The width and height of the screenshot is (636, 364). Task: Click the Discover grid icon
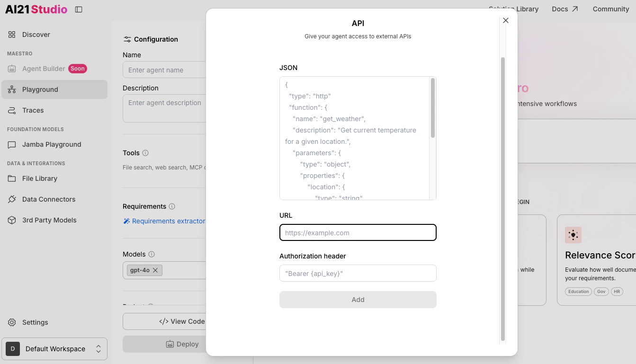click(x=12, y=35)
